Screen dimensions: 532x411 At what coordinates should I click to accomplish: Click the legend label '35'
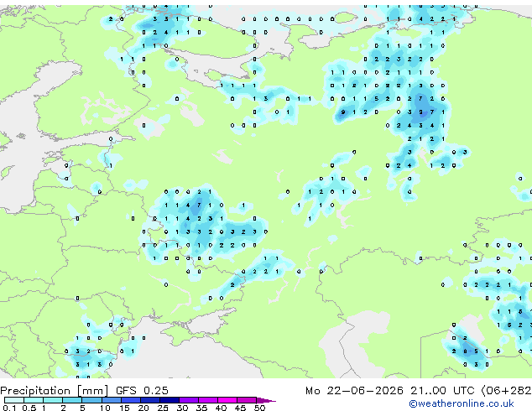(201, 408)
